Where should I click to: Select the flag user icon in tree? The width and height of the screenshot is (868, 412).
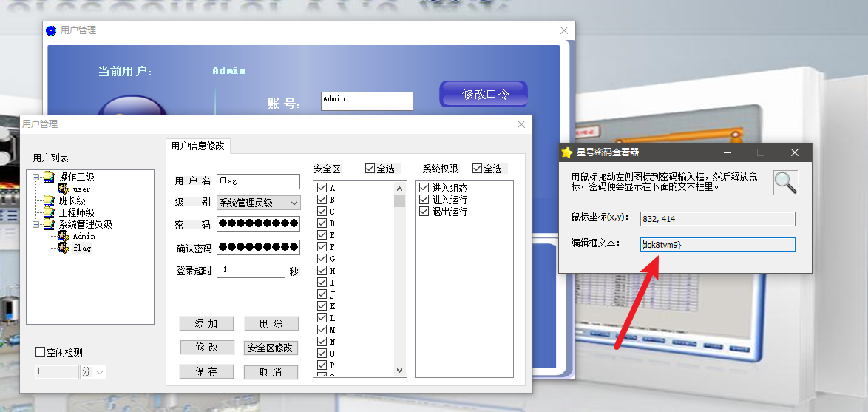(x=64, y=248)
